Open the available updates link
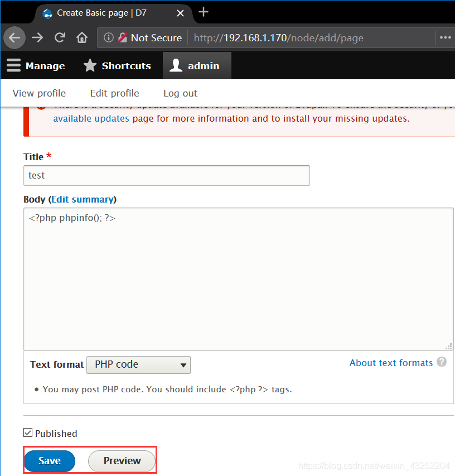This screenshot has height=476, width=455. [91, 118]
